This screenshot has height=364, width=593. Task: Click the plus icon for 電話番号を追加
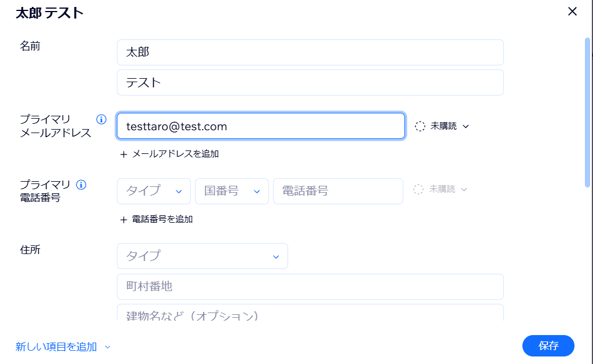tap(123, 220)
